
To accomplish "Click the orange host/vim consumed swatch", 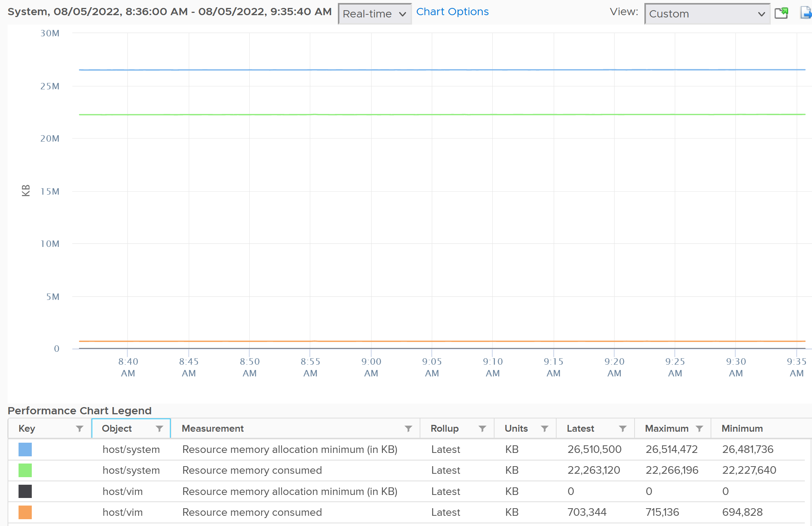I will point(25,512).
